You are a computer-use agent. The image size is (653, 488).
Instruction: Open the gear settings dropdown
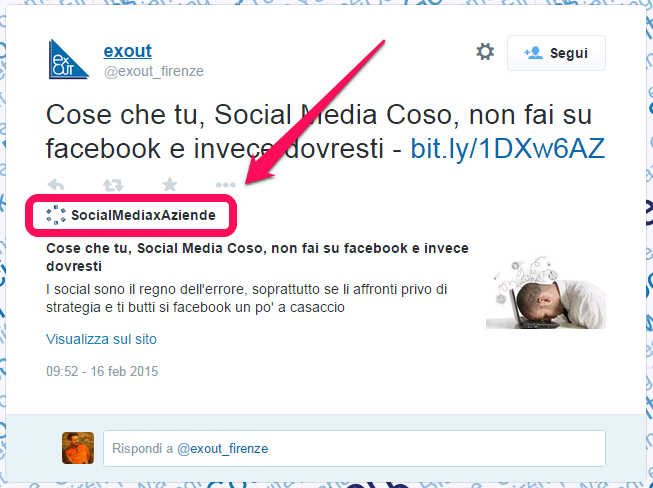coord(485,52)
